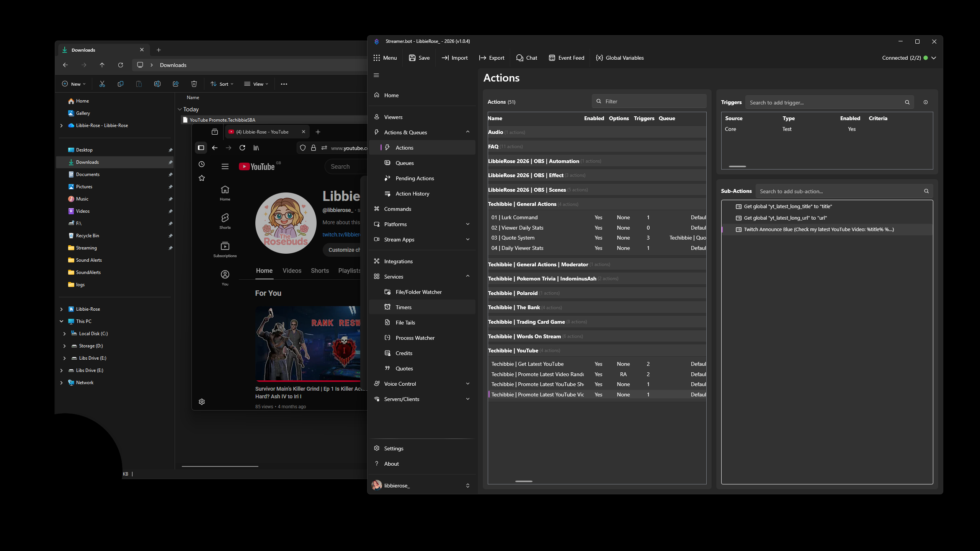Click Export in the Streamer.bot toolbar

(492, 58)
